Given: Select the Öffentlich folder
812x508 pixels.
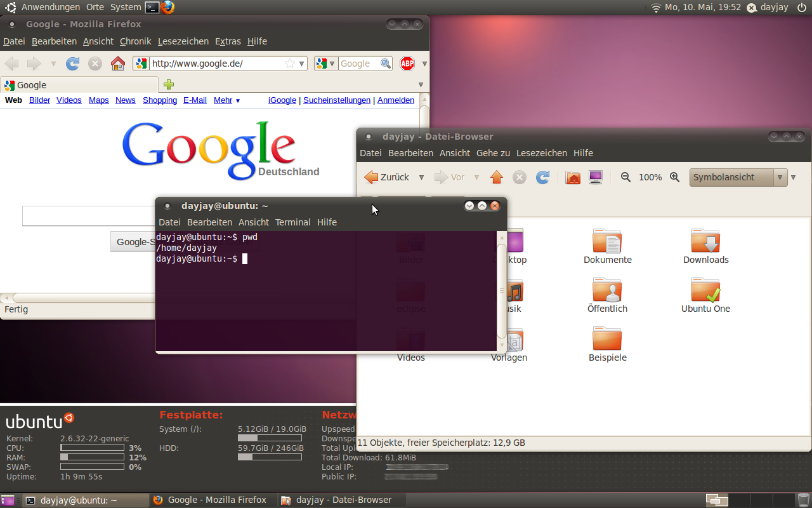Looking at the screenshot, I should 608,296.
